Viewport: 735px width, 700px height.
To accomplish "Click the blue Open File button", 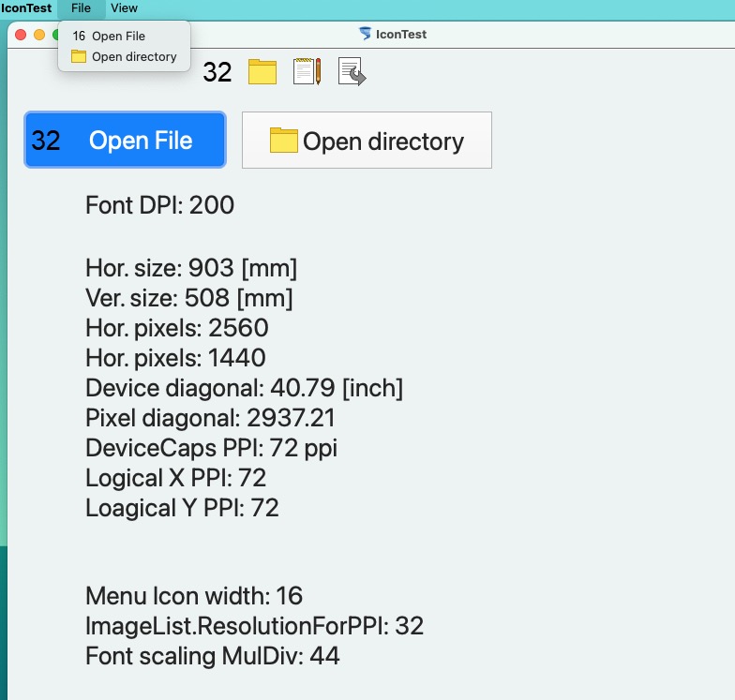I will pyautogui.click(x=126, y=140).
